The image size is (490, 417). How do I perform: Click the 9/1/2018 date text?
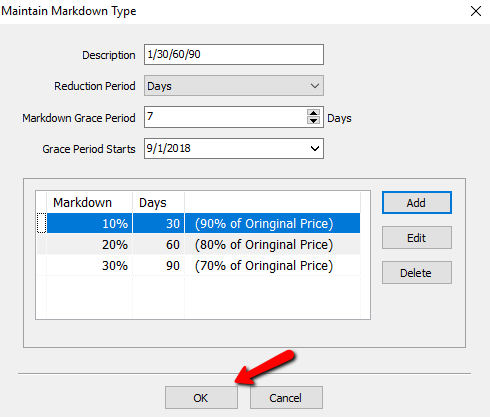pyautogui.click(x=168, y=148)
